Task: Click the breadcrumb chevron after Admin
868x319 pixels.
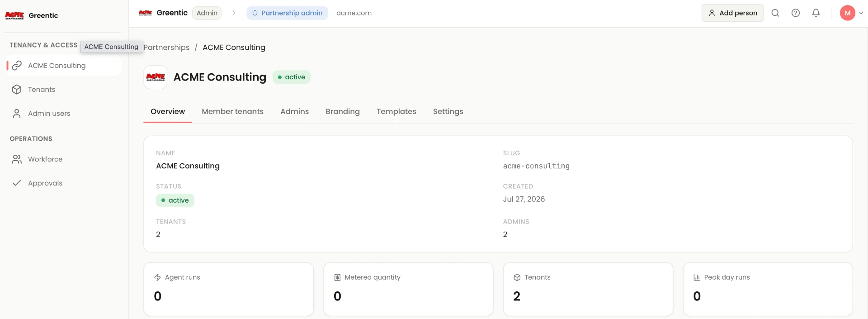Action: point(234,13)
